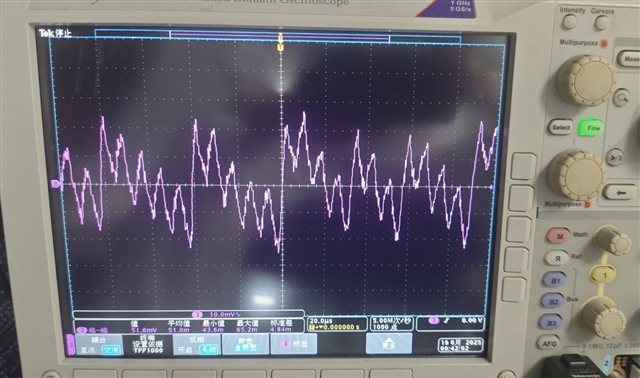Click the play/pause wave inspector button
This screenshot has width=640, height=378.
[615, 157]
